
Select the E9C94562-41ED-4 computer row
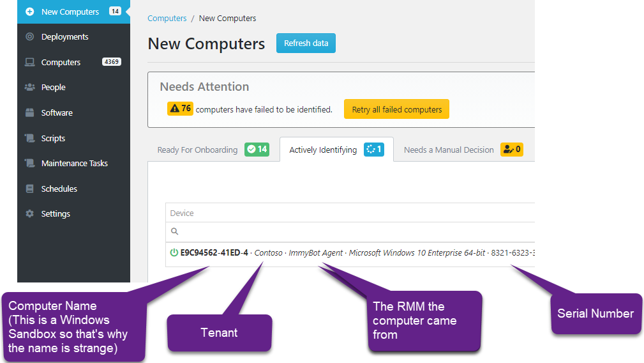tap(351, 252)
